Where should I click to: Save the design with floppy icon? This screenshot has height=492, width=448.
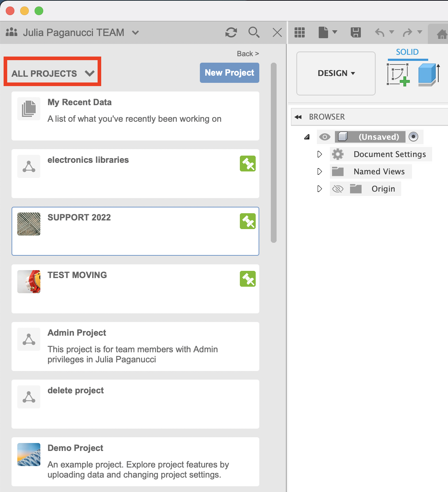click(x=356, y=32)
